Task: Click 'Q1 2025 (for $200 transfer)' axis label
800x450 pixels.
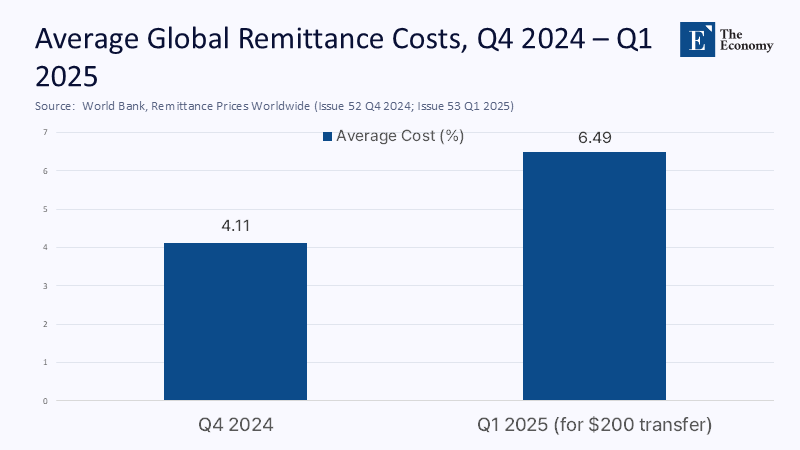Action: coord(594,425)
